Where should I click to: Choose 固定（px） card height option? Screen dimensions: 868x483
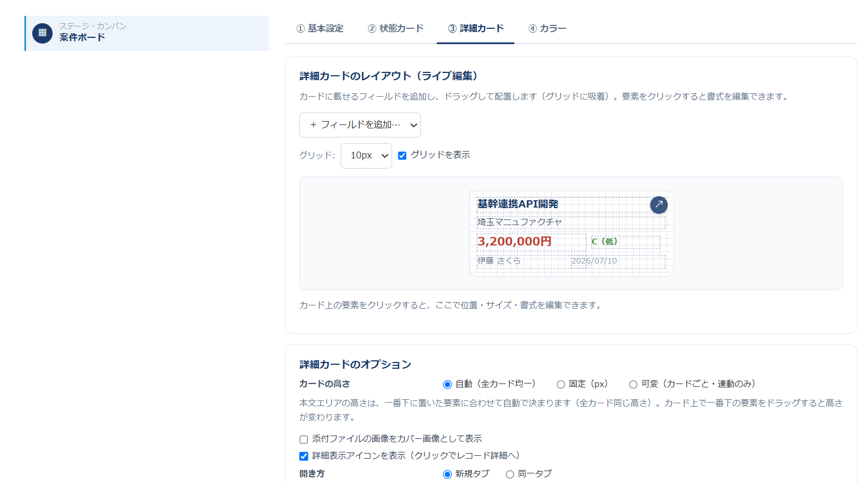point(561,385)
